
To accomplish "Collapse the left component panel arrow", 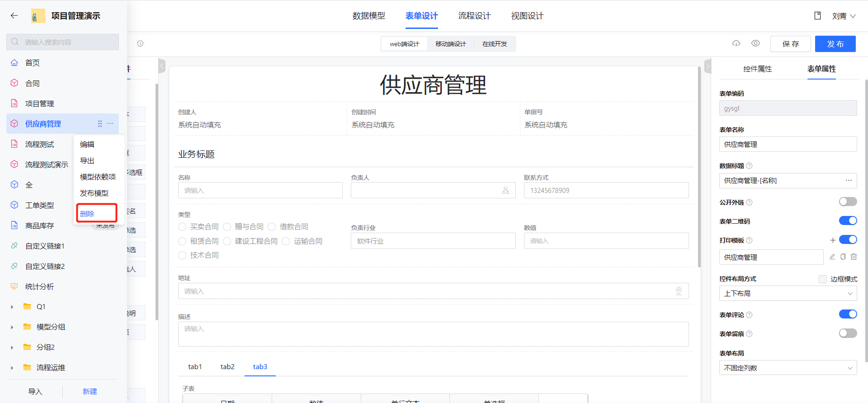I will [x=162, y=66].
